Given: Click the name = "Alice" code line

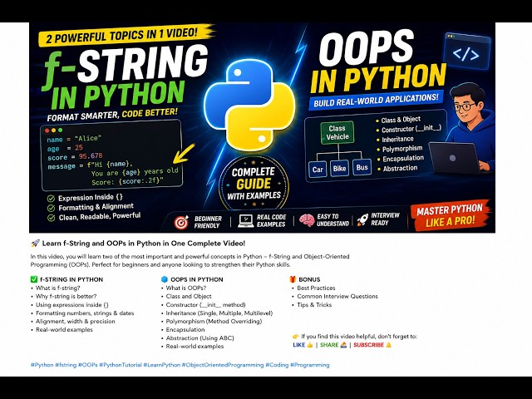Looking at the screenshot, I should tap(74, 139).
